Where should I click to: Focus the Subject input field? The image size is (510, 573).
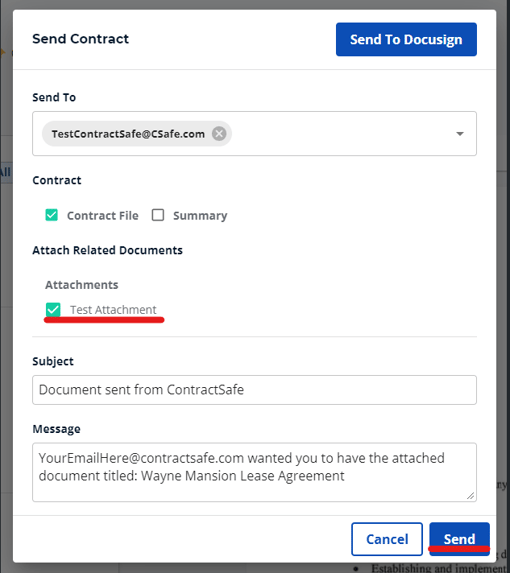[x=254, y=390]
